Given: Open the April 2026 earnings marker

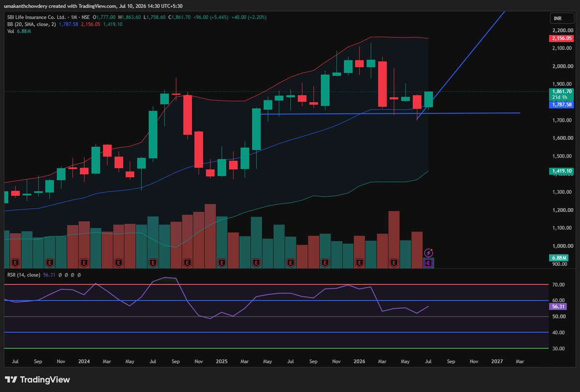Looking at the screenshot, I should click(x=394, y=262).
